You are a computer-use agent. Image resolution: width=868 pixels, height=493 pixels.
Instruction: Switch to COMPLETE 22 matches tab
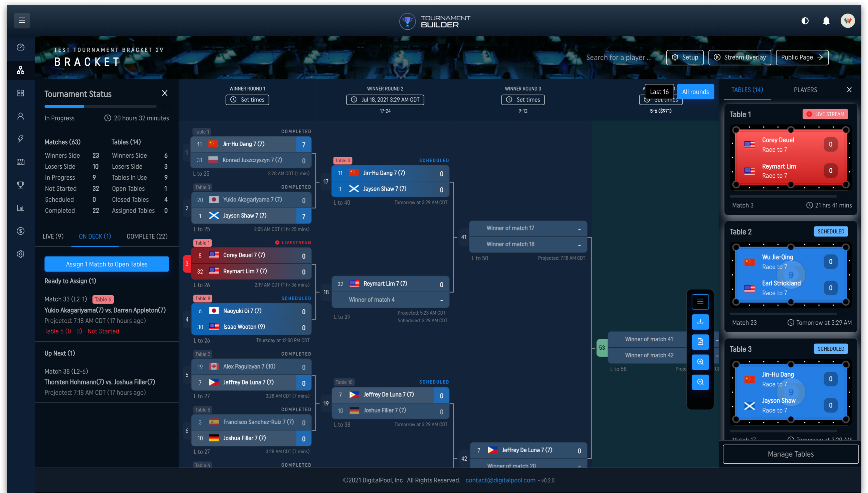[x=147, y=236]
